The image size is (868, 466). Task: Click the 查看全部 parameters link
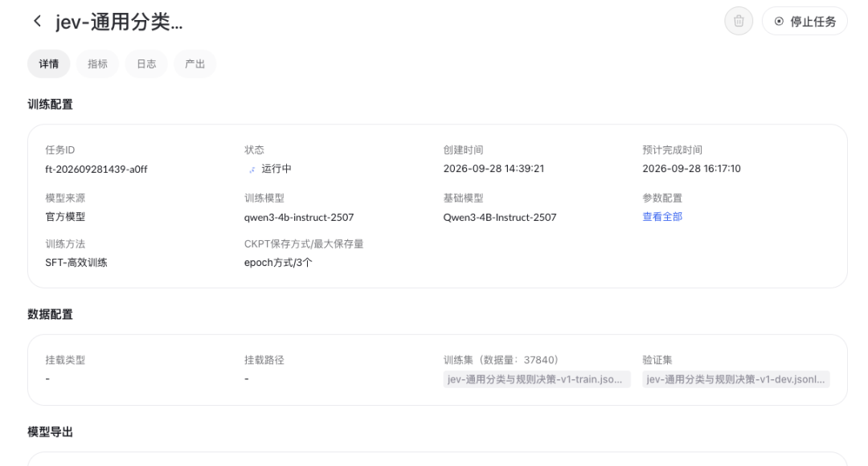[x=662, y=217]
